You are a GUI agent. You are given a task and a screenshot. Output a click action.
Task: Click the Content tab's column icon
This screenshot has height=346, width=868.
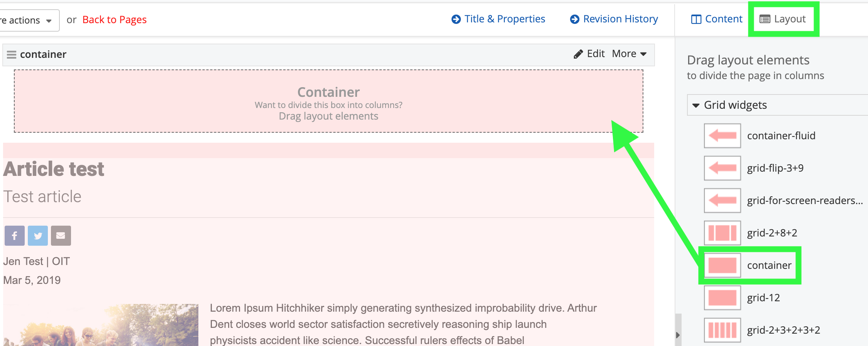pos(696,19)
